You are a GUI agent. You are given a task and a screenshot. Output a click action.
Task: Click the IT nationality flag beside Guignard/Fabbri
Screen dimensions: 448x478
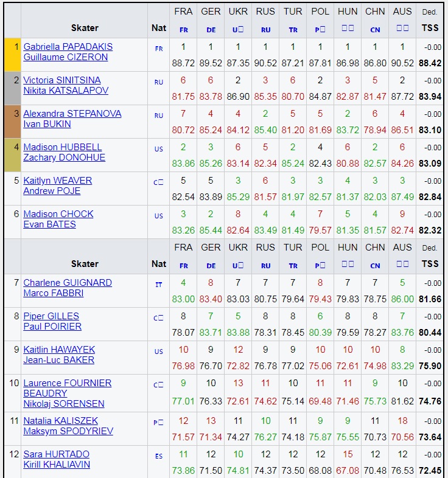159,285
